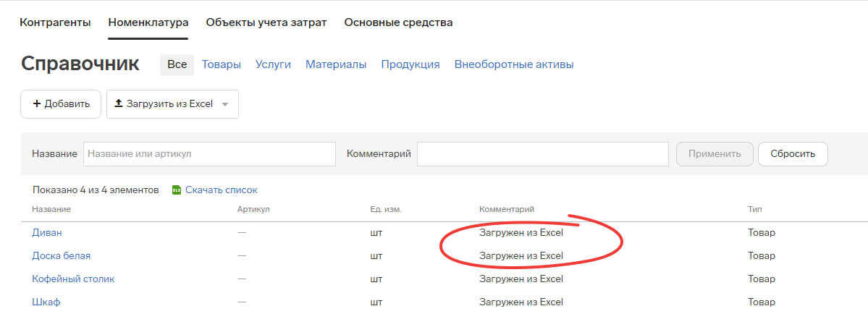Click the Применить button
The height and width of the screenshot is (327, 868).
point(715,154)
